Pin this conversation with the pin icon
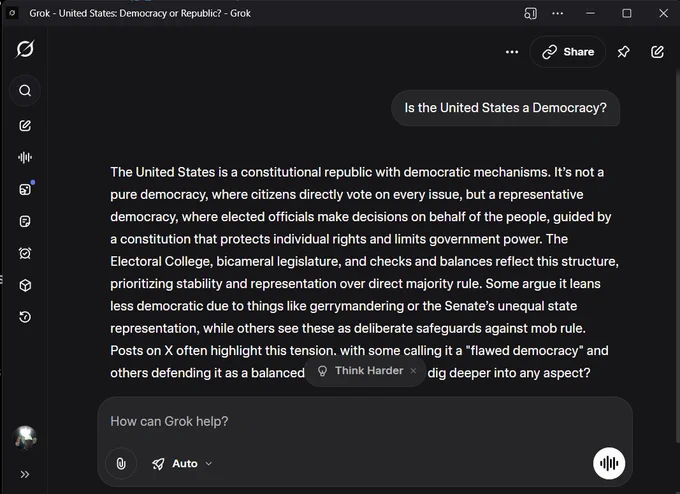The height and width of the screenshot is (494, 680). 623,52
